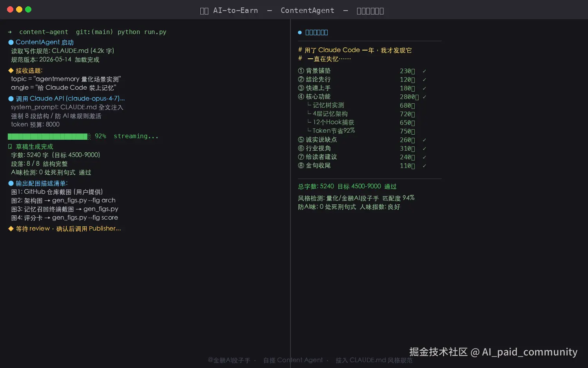Click the checkmark on the 金句收尾 row

coord(424,166)
